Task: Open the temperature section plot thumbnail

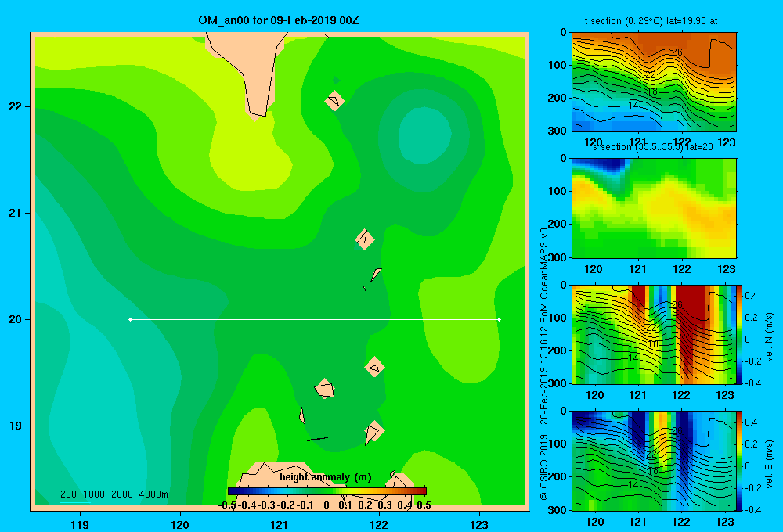Action: point(654,82)
